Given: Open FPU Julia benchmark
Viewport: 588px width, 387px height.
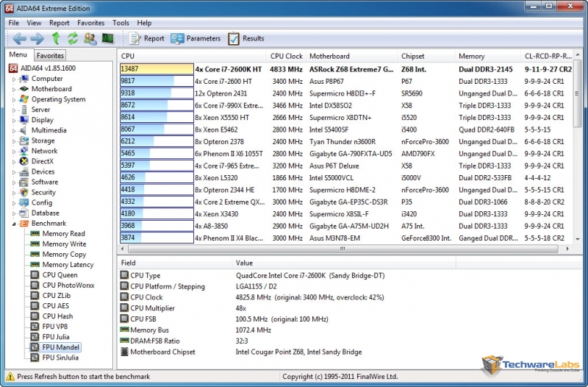Looking at the screenshot, I should point(56,337).
